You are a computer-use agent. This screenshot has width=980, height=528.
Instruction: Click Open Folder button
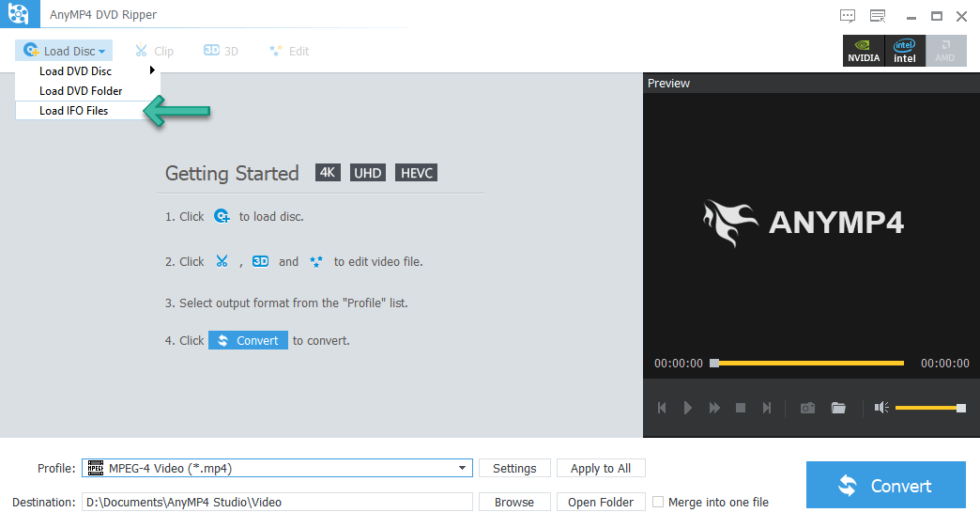pyautogui.click(x=601, y=502)
